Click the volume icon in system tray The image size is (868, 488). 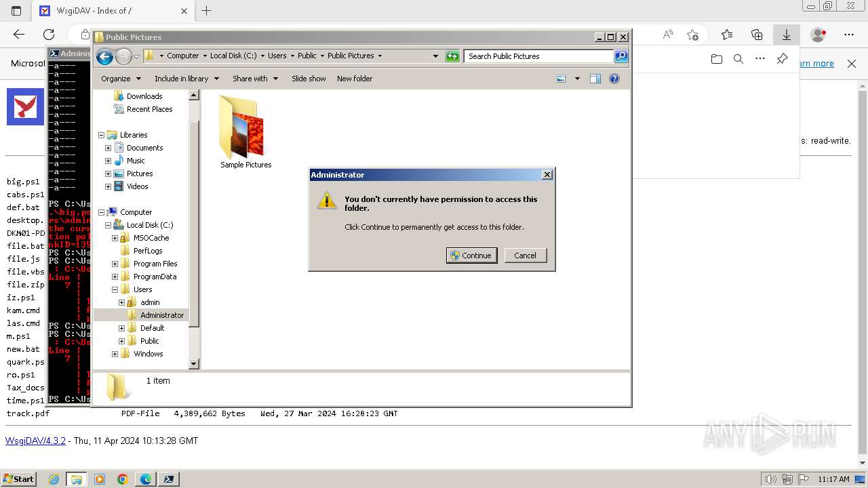coord(770,479)
